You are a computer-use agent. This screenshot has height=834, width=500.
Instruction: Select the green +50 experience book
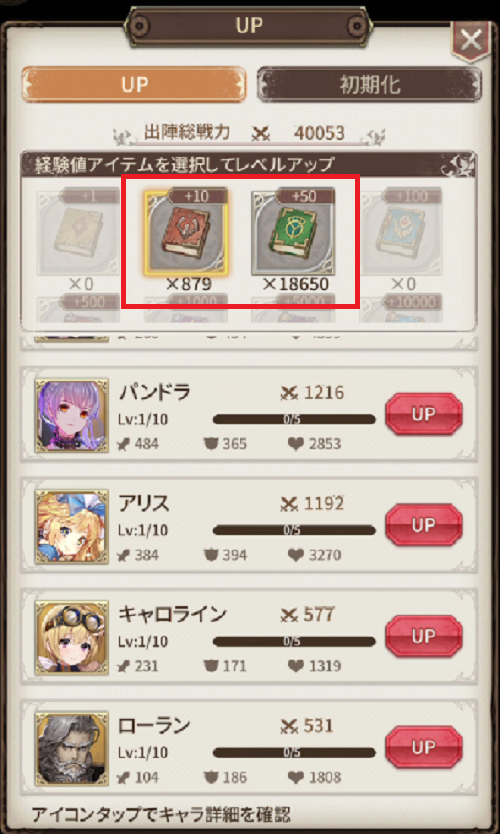pyautogui.click(x=293, y=231)
